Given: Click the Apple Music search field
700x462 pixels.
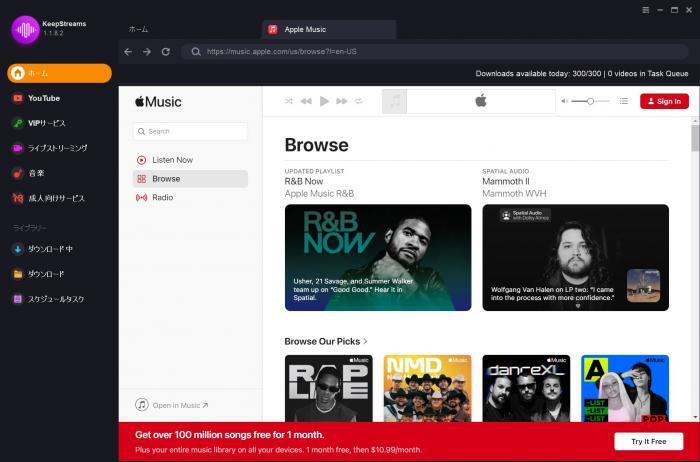Looking at the screenshot, I should coord(190,131).
